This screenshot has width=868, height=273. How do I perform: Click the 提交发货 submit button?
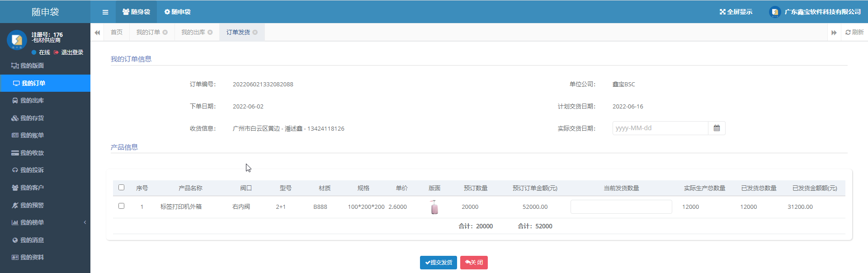click(438, 263)
